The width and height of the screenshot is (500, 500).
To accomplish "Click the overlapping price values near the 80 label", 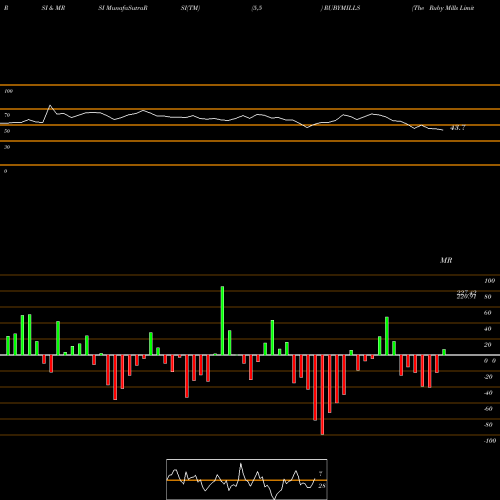I will point(466,295).
